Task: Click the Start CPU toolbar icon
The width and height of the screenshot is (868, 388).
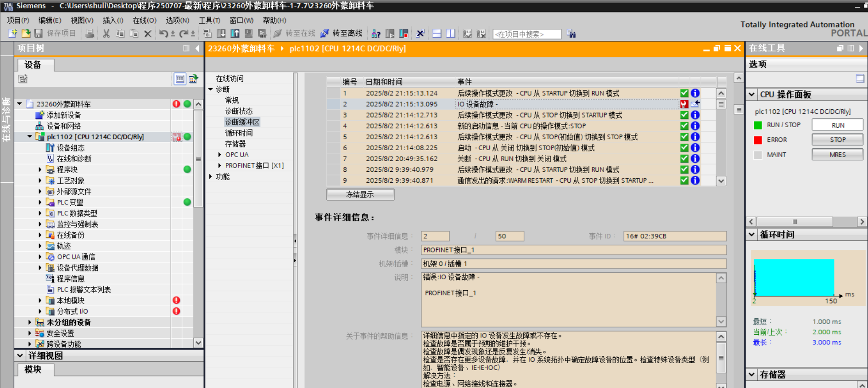Action: (390, 34)
